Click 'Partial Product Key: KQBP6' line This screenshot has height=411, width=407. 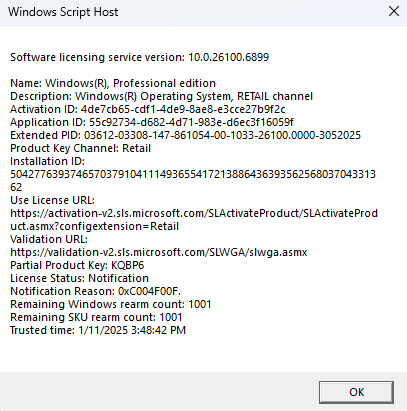click(77, 265)
